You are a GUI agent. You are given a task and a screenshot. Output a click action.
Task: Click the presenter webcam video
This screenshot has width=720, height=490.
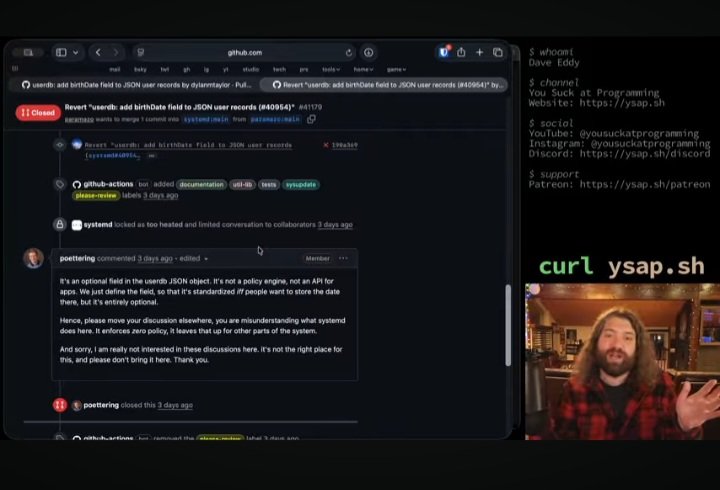click(x=622, y=361)
